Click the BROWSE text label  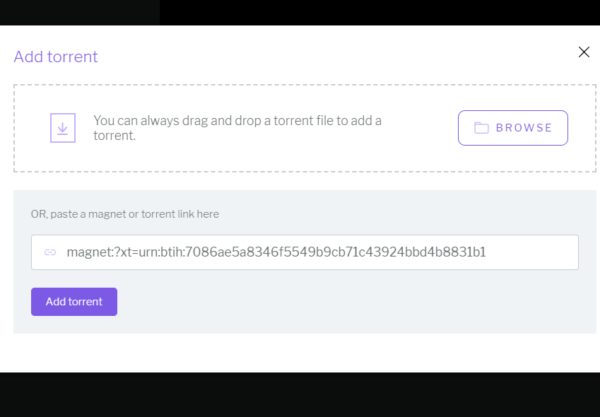coord(524,128)
